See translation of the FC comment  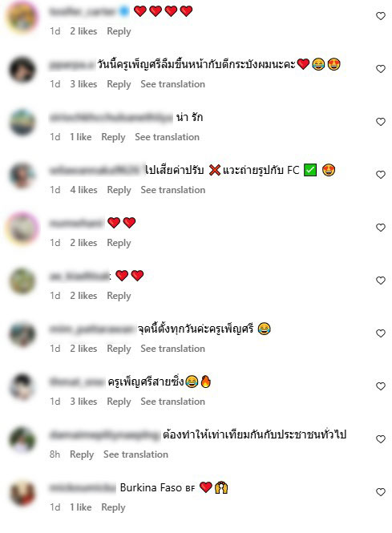click(172, 190)
